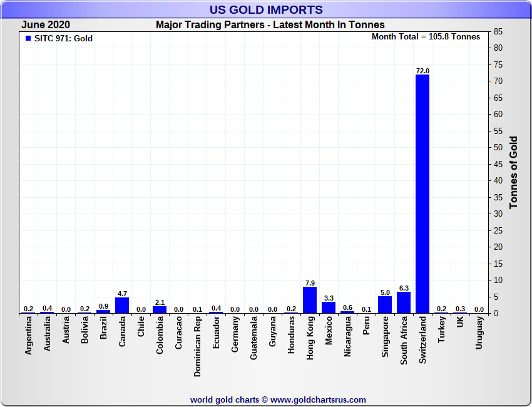532x407 pixels.
Task: Select the Mexico bar labeled 3.3
Action: (329, 307)
